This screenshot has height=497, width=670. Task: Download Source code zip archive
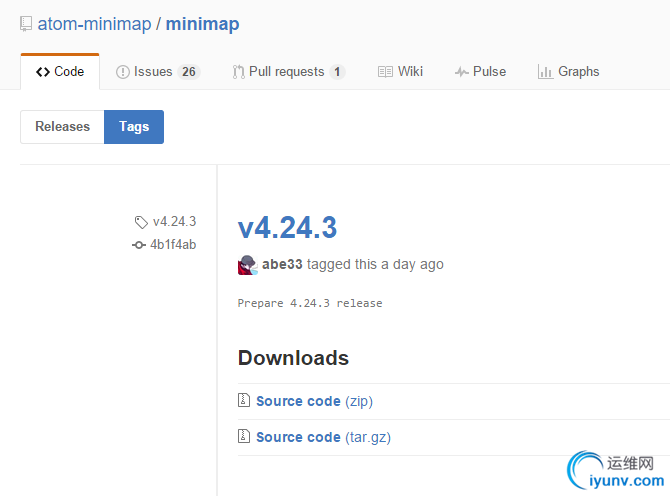pyautogui.click(x=298, y=401)
